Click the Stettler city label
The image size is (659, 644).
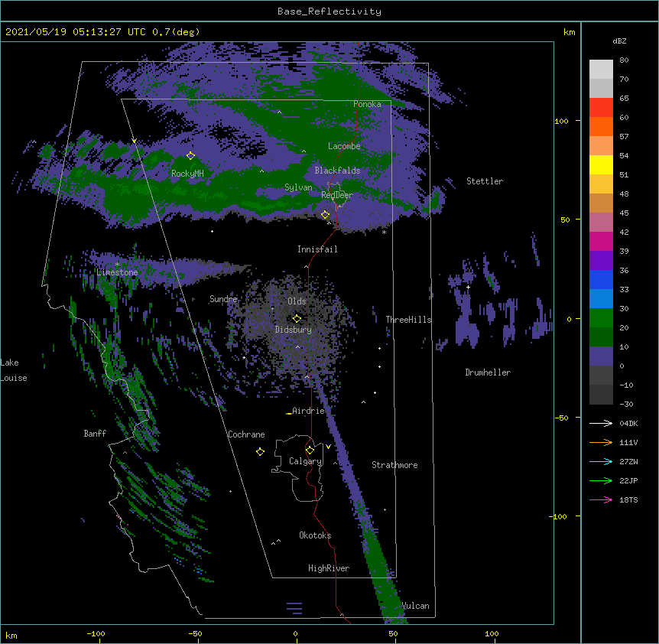click(x=485, y=181)
